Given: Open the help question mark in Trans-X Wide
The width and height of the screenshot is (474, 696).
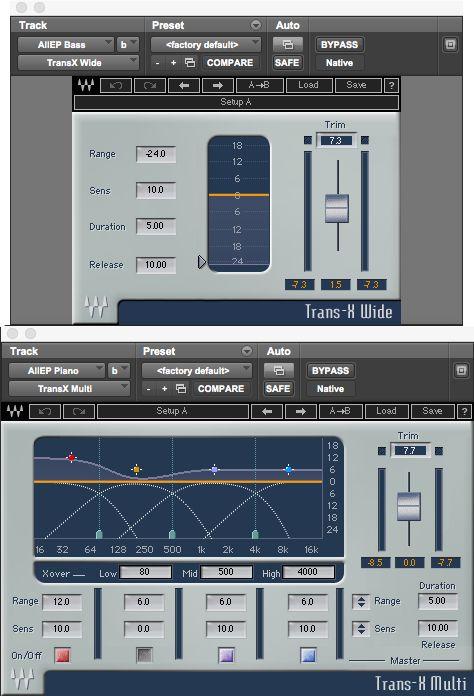Looking at the screenshot, I should 391,85.
